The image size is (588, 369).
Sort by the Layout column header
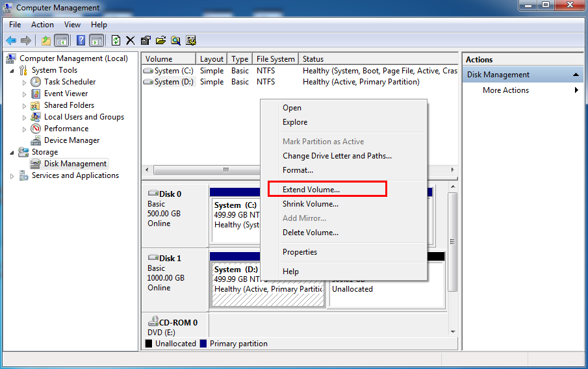click(212, 59)
